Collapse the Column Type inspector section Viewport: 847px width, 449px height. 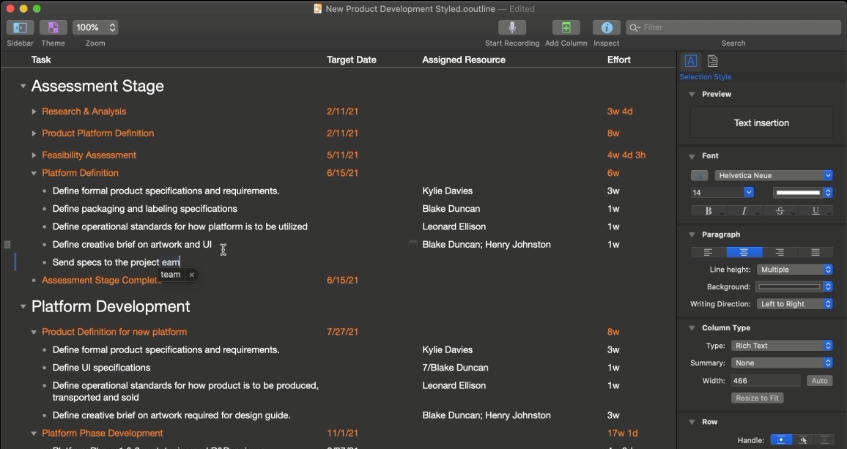coord(692,328)
